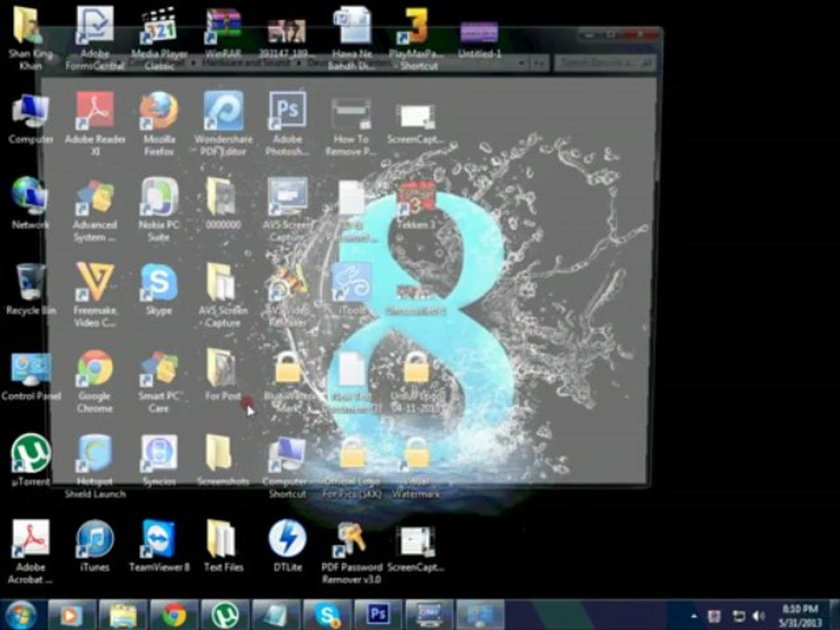The width and height of the screenshot is (840, 630).
Task: Open Windows Media Player from taskbar
Action: tap(72, 615)
